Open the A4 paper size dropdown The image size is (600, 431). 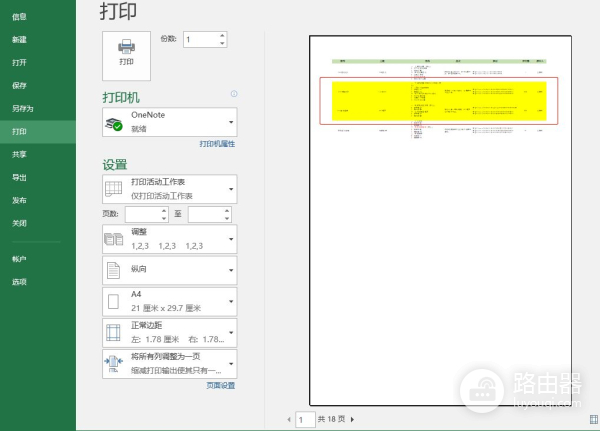[170, 302]
